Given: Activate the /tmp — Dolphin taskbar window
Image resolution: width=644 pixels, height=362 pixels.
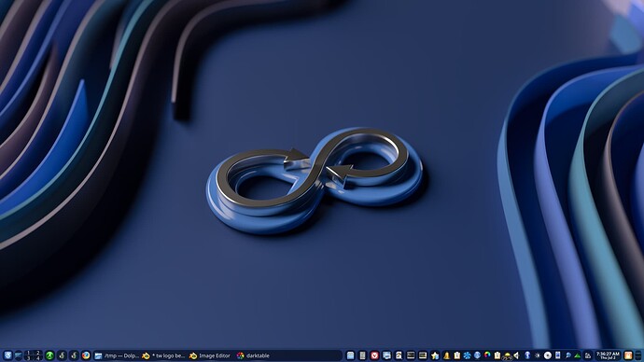Looking at the screenshot, I should tap(117, 355).
